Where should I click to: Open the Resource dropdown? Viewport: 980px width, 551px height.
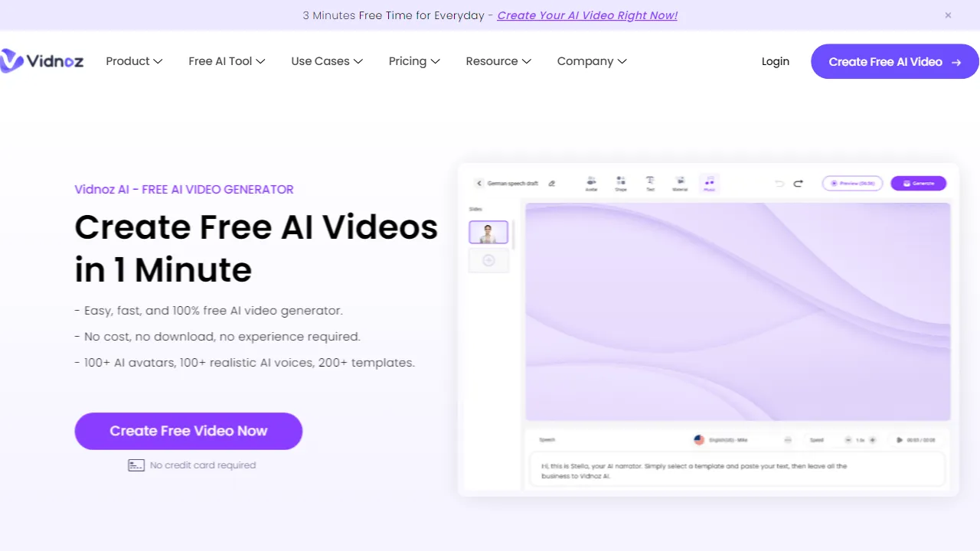coord(498,61)
